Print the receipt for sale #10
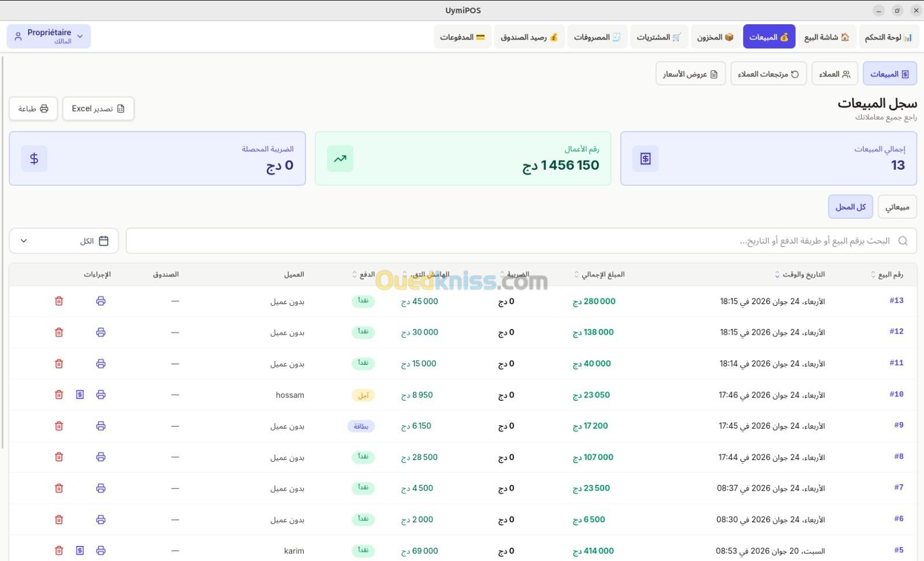The image size is (924, 561). [100, 395]
